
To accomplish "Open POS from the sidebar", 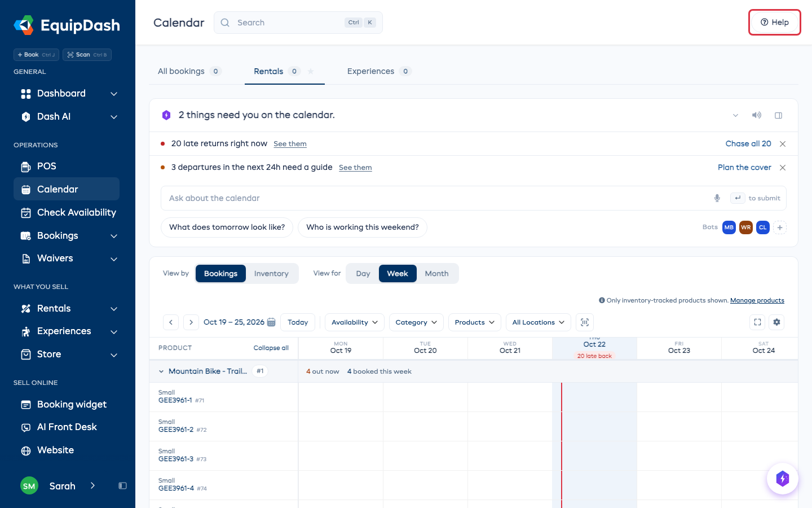I will (67, 167).
